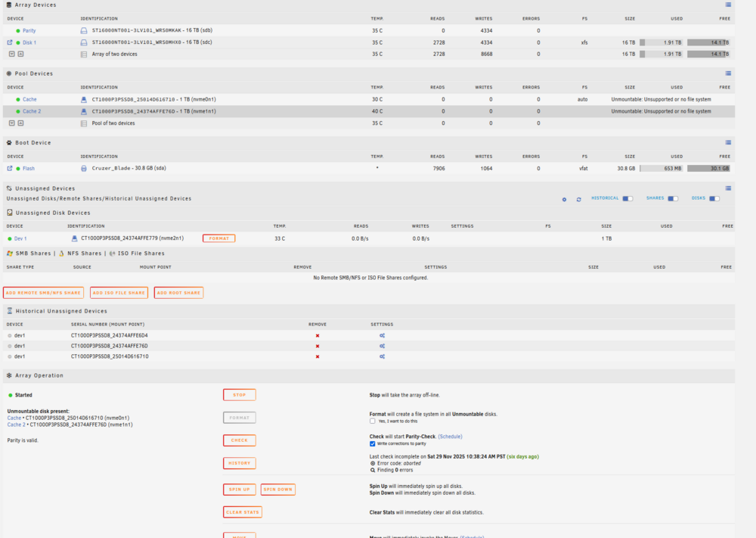This screenshot has height=538, width=756.
Task: Click Add Root Share
Action: [x=178, y=293]
